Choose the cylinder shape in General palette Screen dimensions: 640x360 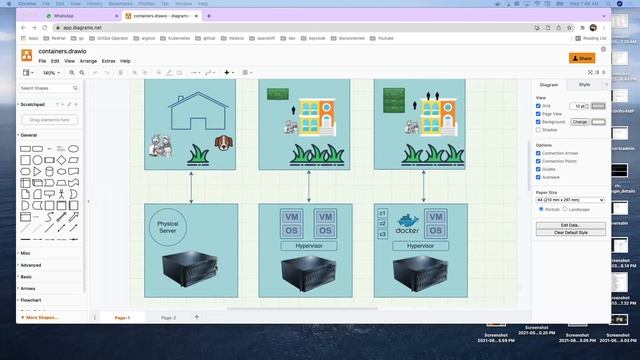(49, 171)
